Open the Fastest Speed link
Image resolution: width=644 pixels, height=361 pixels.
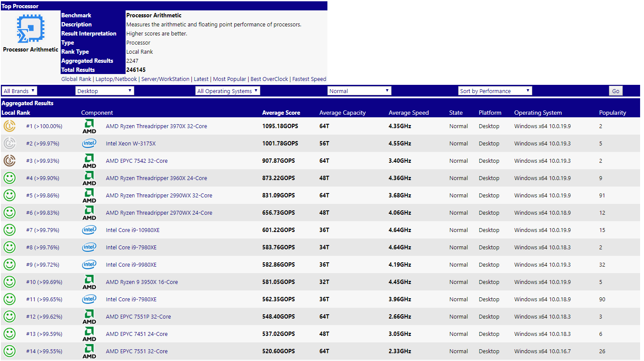[309, 79]
